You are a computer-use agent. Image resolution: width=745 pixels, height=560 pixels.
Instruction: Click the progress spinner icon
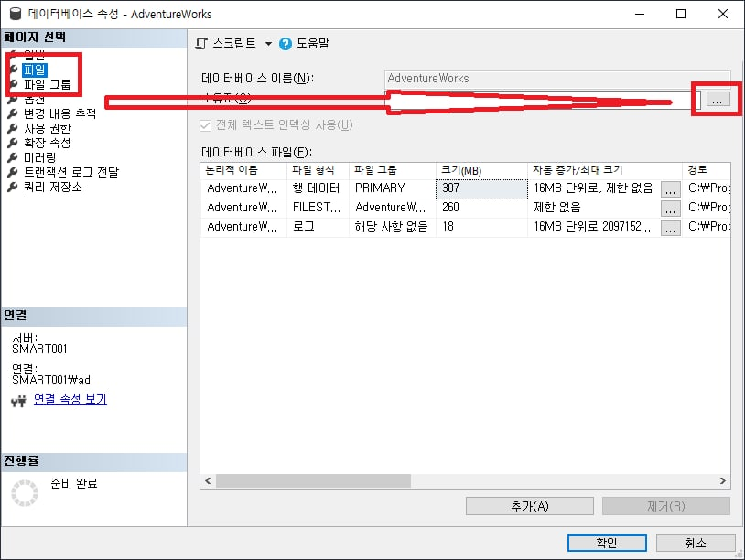(x=25, y=493)
